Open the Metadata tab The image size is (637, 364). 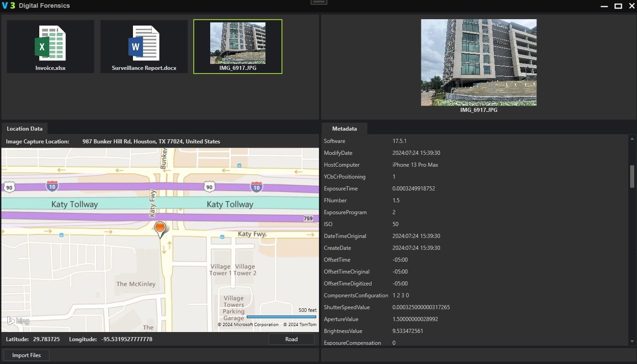[x=344, y=129]
